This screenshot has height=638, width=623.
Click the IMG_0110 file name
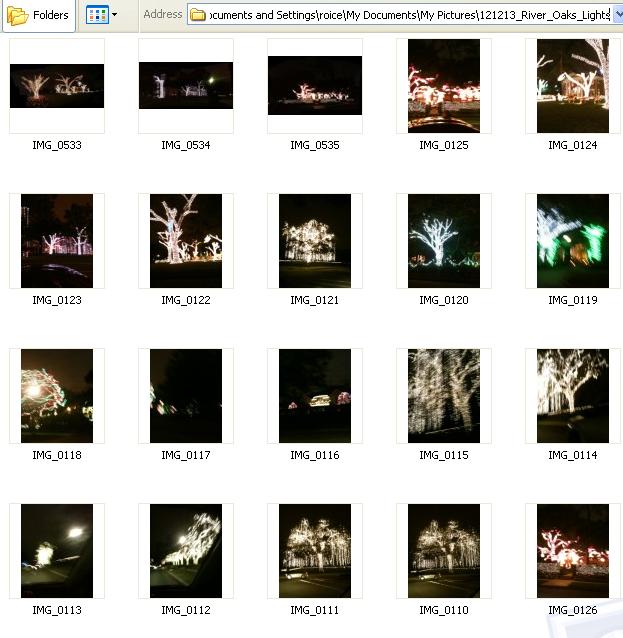(x=444, y=610)
